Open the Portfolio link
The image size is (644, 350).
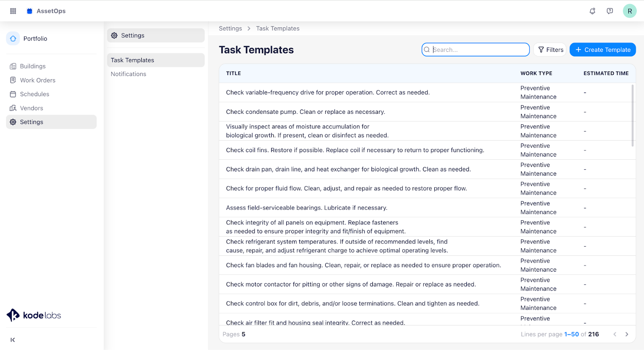pos(35,39)
